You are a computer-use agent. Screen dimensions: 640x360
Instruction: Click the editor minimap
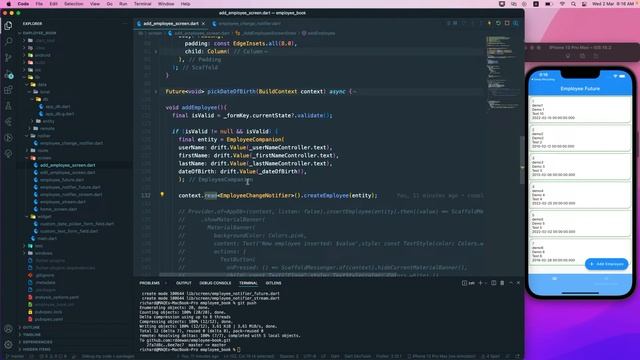point(501,73)
